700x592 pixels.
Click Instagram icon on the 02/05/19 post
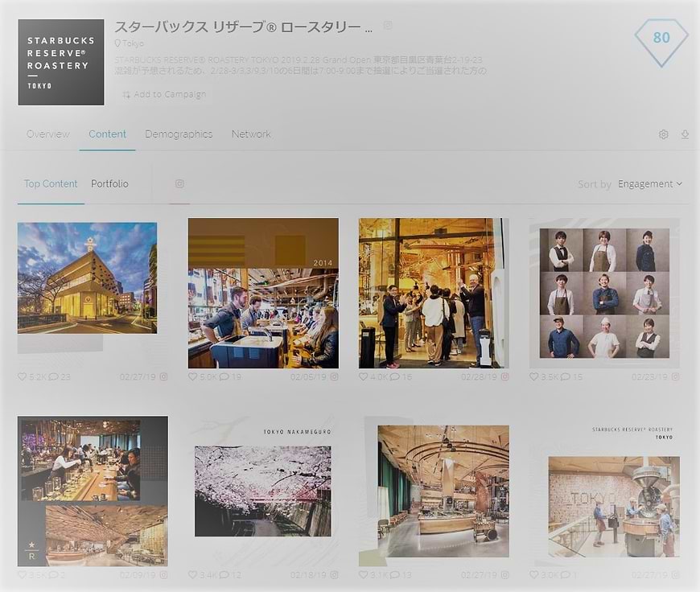point(334,376)
